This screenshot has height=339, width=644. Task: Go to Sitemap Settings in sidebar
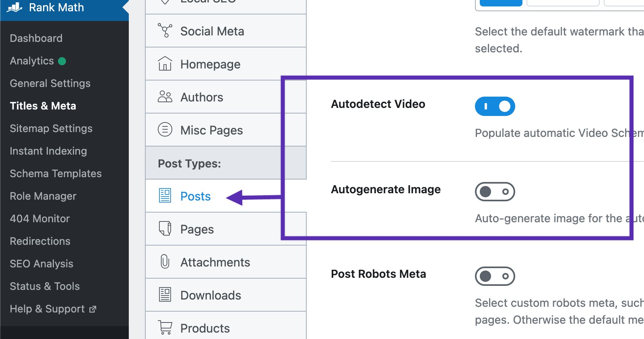[51, 128]
